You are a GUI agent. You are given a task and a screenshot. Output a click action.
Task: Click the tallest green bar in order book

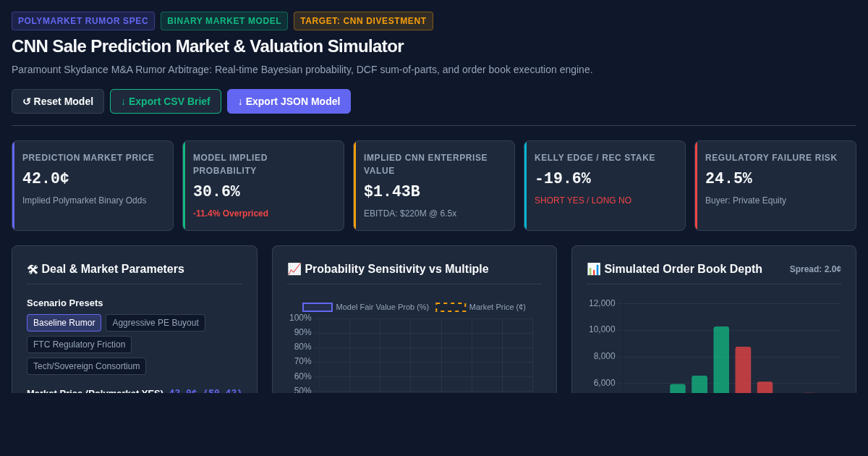coord(721,360)
